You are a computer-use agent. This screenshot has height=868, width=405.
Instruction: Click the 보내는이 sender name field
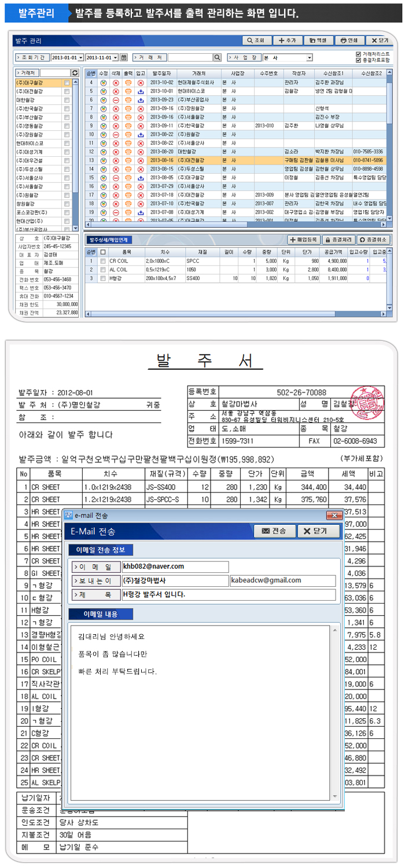(175, 580)
